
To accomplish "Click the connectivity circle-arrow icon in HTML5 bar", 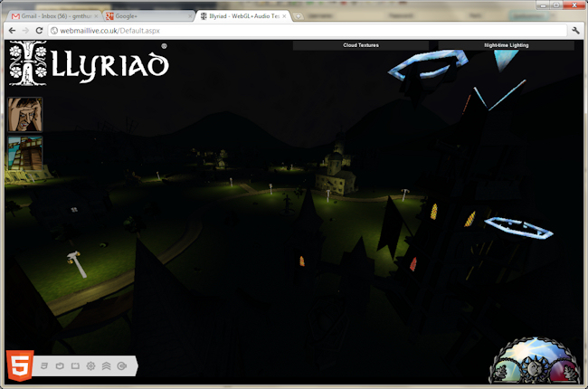I will pos(122,365).
